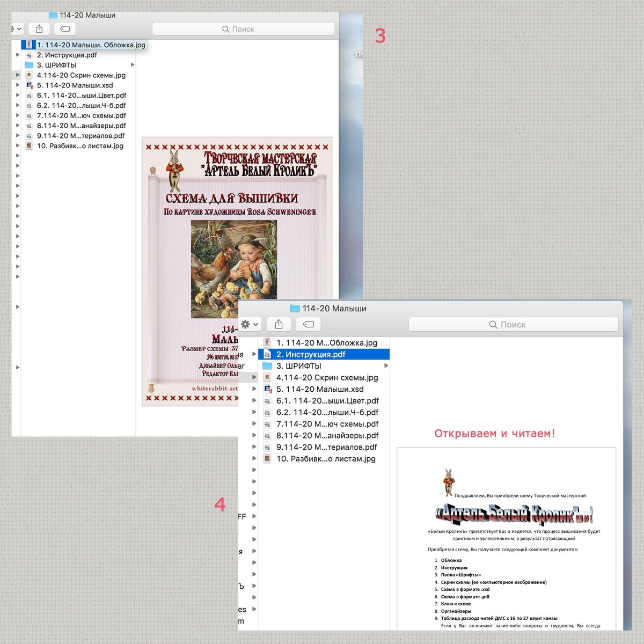Click the '7.114-20 М…юч схемы.pdf' icon in the front window

coord(267,424)
